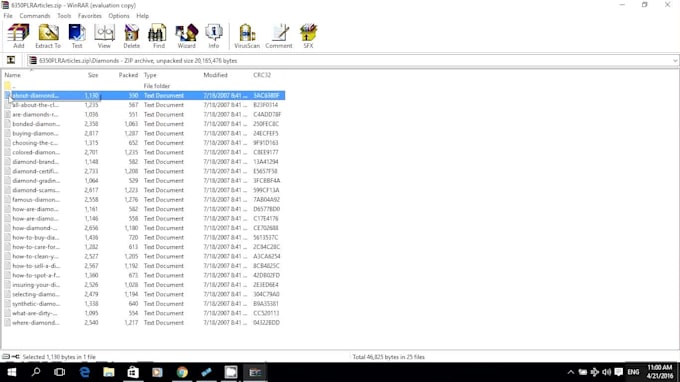
Task: Select file all-about-the-cl...
Action: [x=144, y=105]
